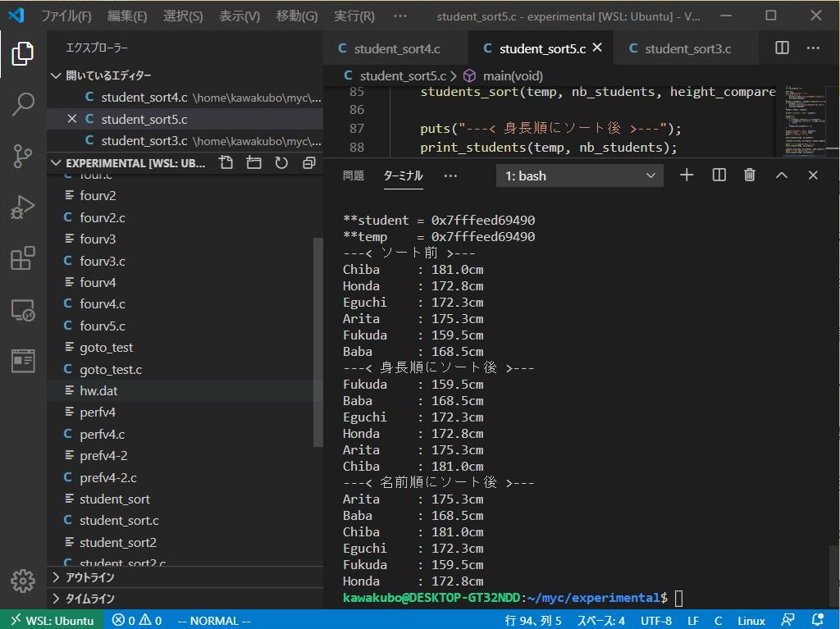The height and width of the screenshot is (629, 840).
Task: Create a new terminal with plus icon
Action: (x=687, y=175)
